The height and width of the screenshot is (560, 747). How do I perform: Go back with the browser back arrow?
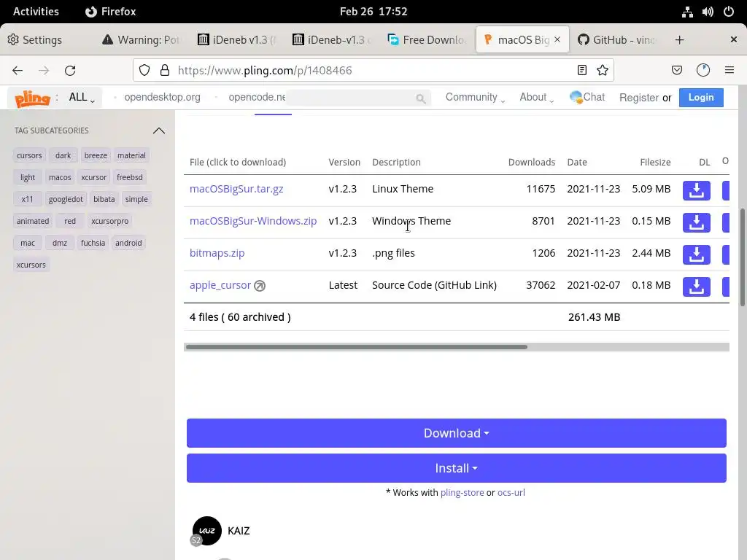(18, 71)
